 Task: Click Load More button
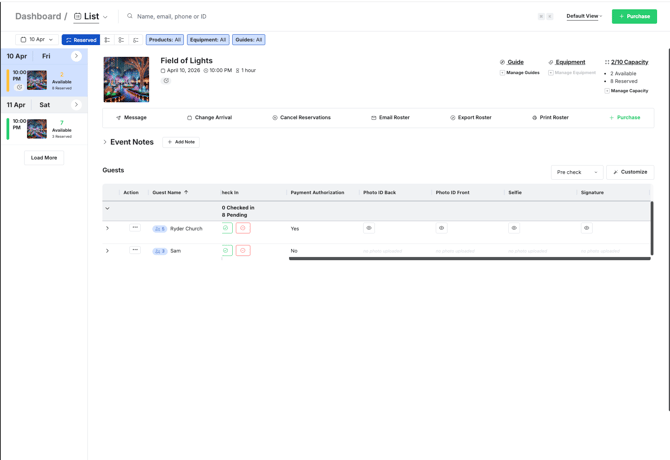pyautogui.click(x=44, y=158)
